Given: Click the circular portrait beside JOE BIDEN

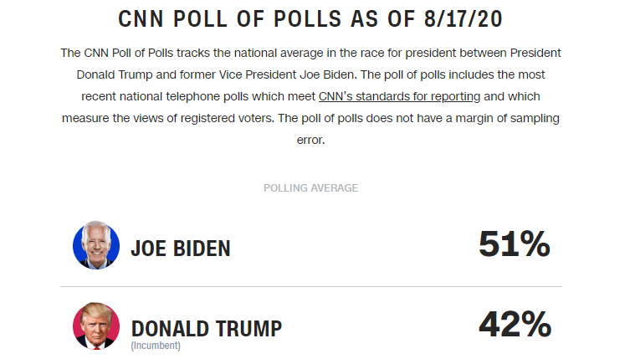Looking at the screenshot, I should 96,245.
